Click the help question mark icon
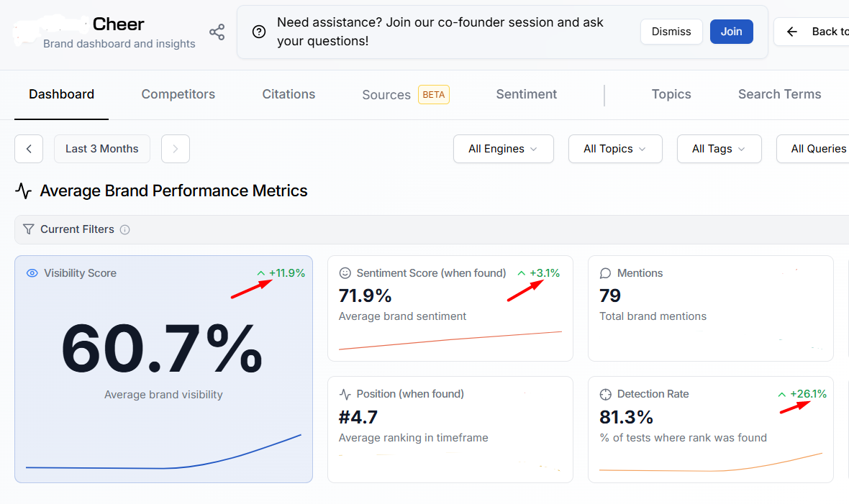Screen dimensions: 849x504 [x=259, y=32]
